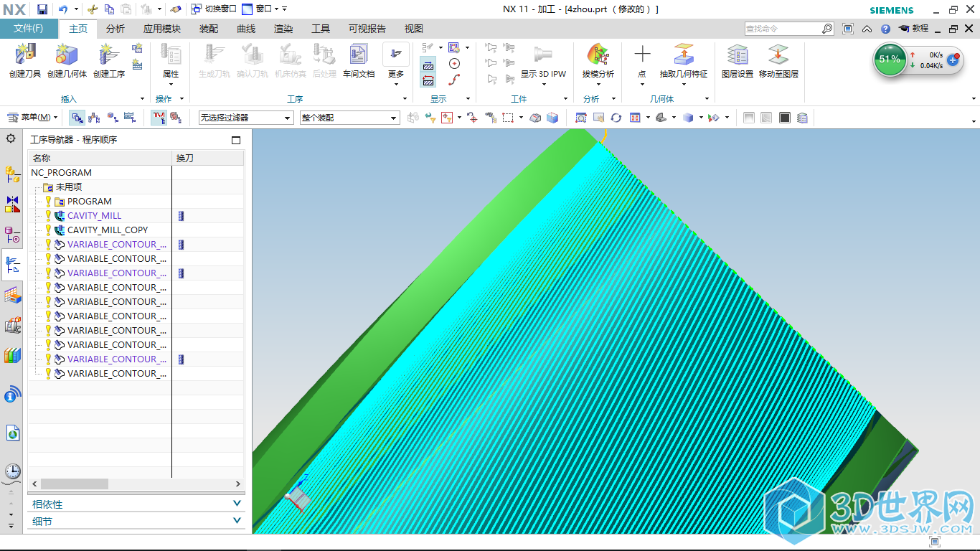Image resolution: width=980 pixels, height=551 pixels.
Task: Click the Rotate view icon
Action: point(616,118)
